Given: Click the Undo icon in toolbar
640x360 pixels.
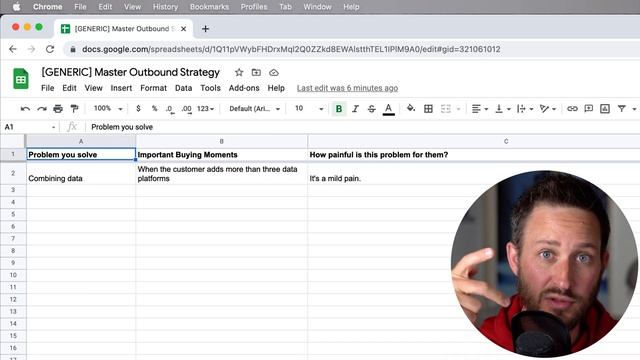Looking at the screenshot, I should [x=25, y=109].
